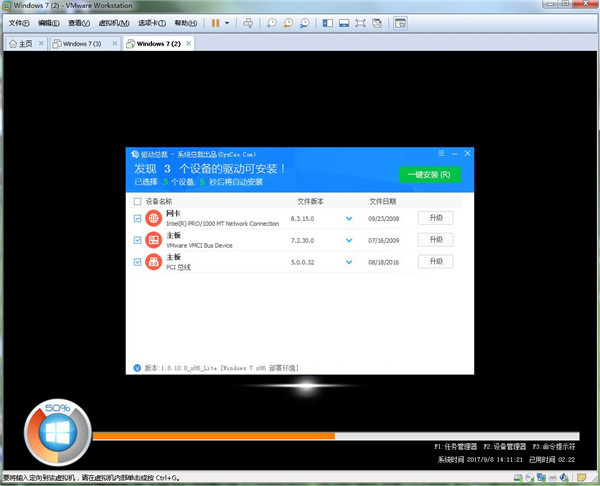Send Ctrl+Alt+Del using the toolbar icon
The height and width of the screenshot is (486, 600).
pyautogui.click(x=248, y=23)
